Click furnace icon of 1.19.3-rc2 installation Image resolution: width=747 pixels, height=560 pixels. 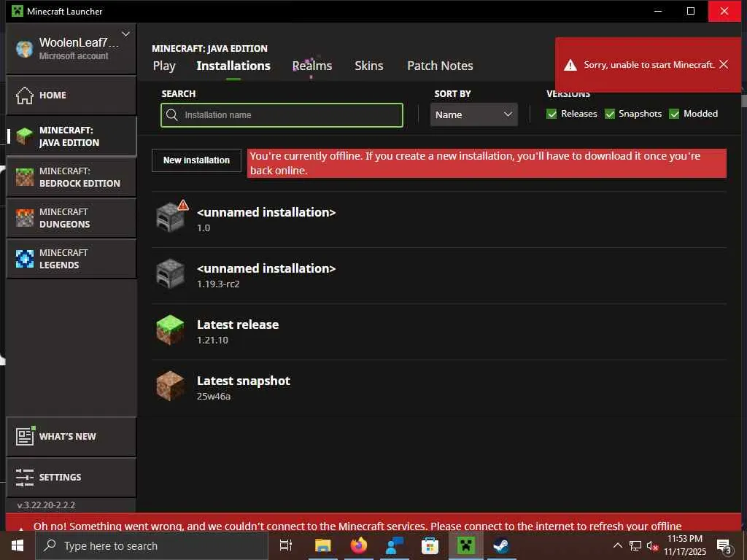tap(170, 274)
